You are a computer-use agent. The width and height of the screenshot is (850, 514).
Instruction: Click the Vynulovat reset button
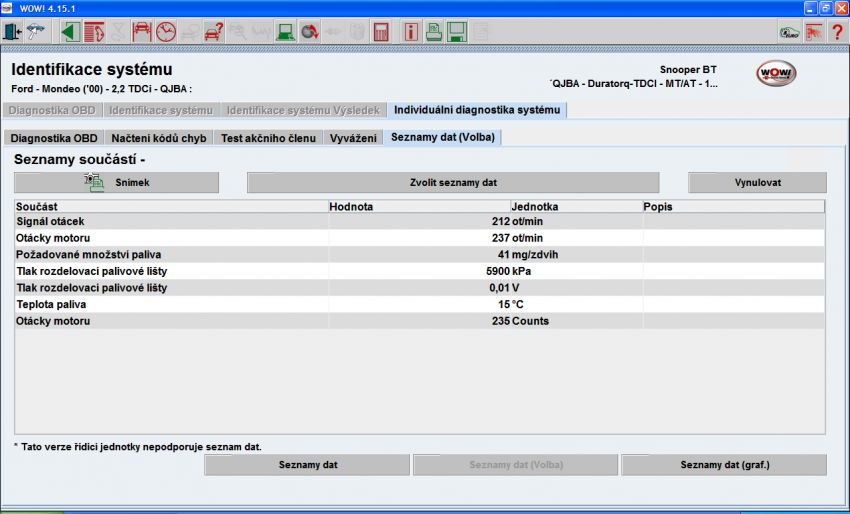tap(757, 183)
